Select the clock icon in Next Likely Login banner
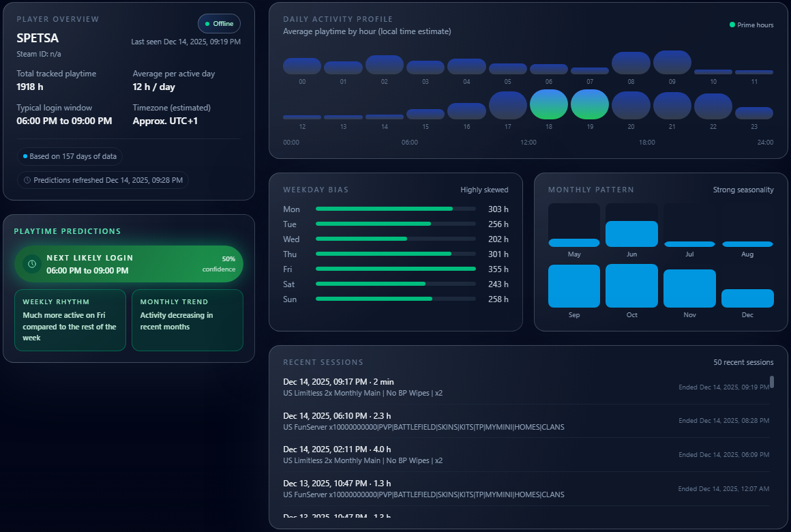The width and height of the screenshot is (791, 532). tap(31, 264)
